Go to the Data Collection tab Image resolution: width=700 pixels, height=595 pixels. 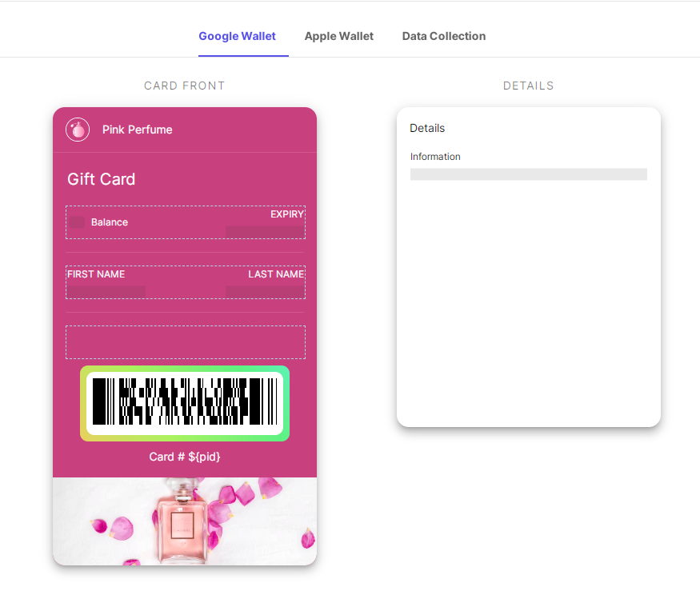[444, 36]
